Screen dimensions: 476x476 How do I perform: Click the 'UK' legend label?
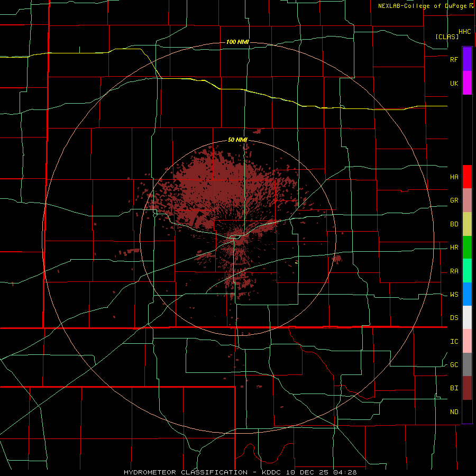tap(454, 84)
